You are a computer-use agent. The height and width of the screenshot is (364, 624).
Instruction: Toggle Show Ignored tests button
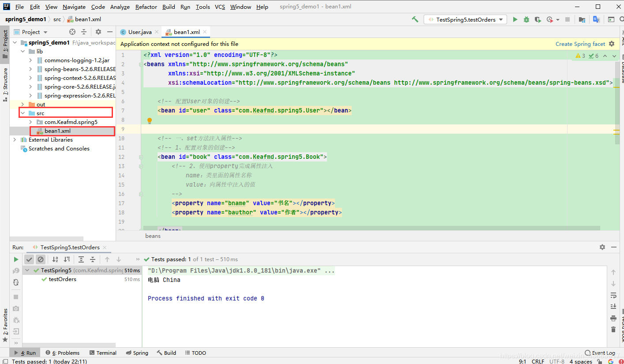pos(41,259)
